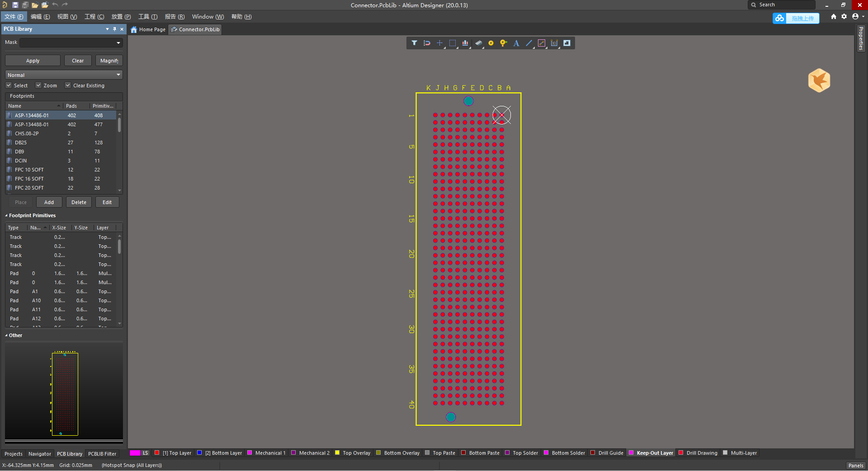
Task: Open the Mask dropdown
Action: click(118, 43)
